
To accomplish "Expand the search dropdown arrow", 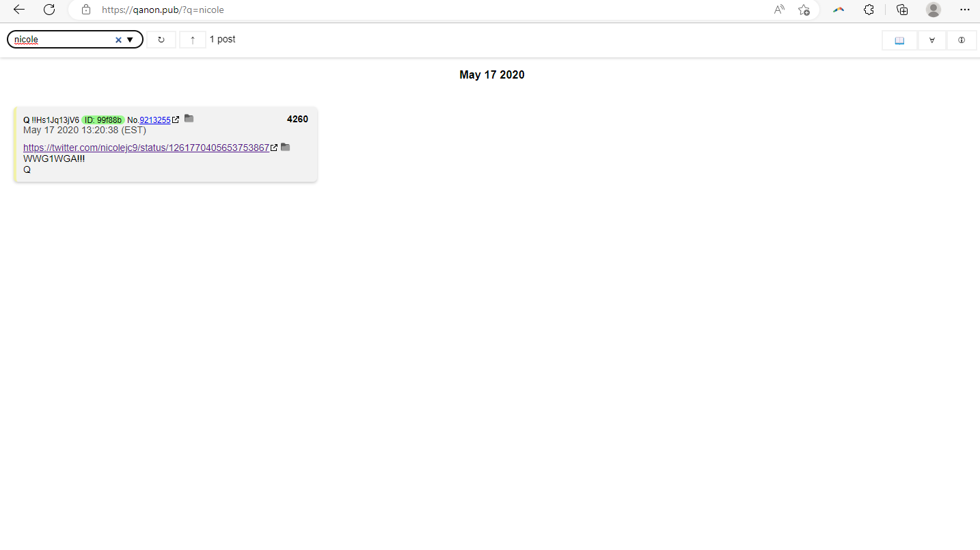I will (x=130, y=40).
